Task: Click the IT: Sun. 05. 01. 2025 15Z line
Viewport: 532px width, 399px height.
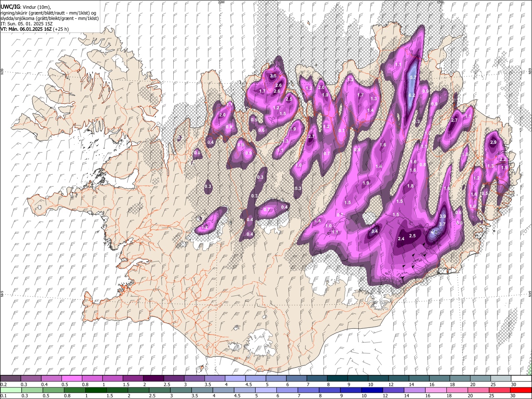Action: pyautogui.click(x=27, y=24)
